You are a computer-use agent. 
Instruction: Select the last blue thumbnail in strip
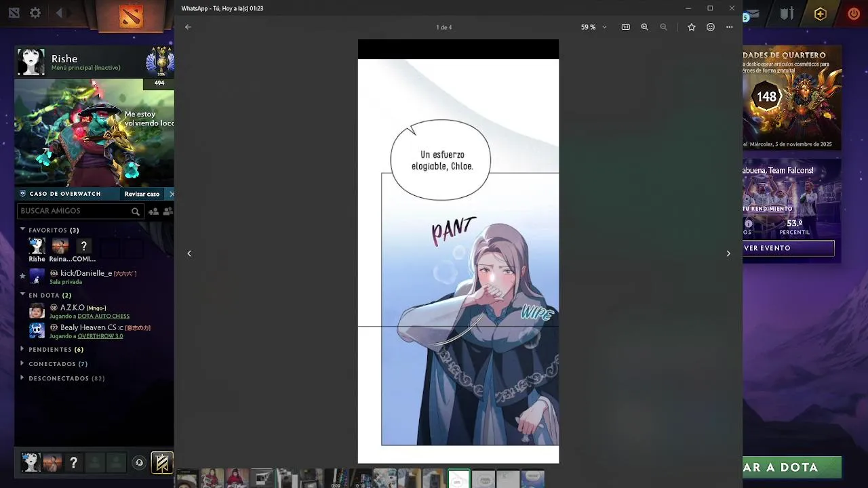(x=533, y=479)
